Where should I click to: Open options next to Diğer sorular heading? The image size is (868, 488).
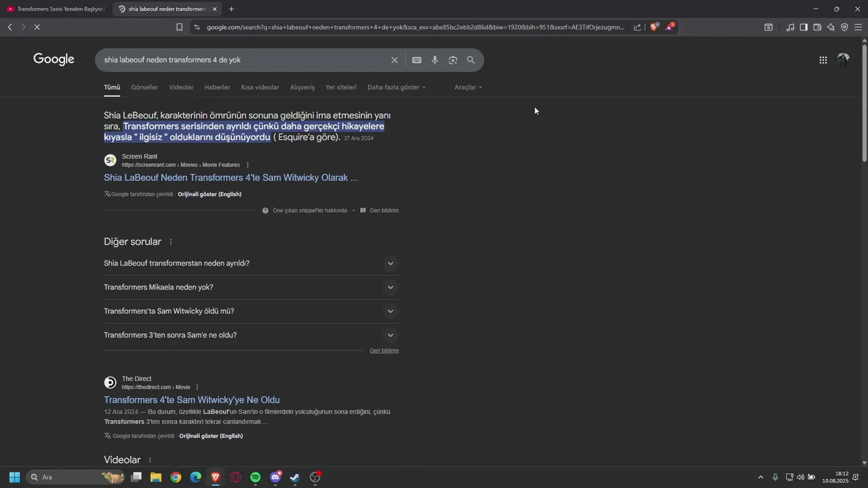pos(171,242)
